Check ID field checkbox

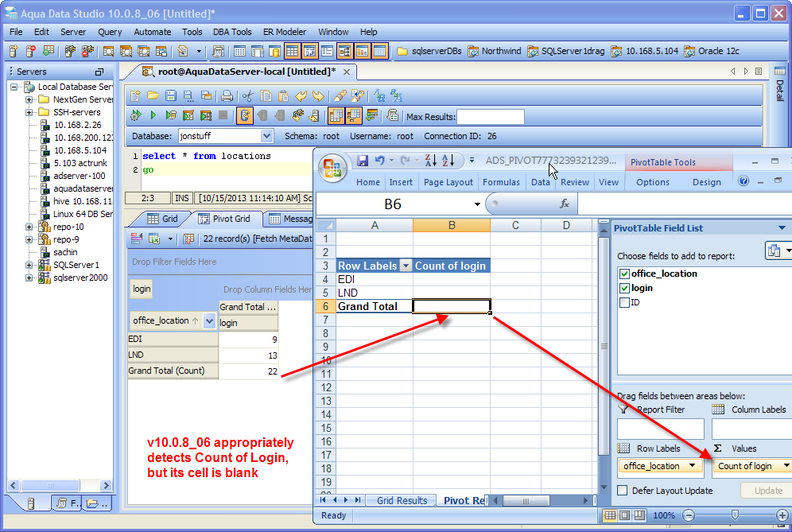click(624, 303)
